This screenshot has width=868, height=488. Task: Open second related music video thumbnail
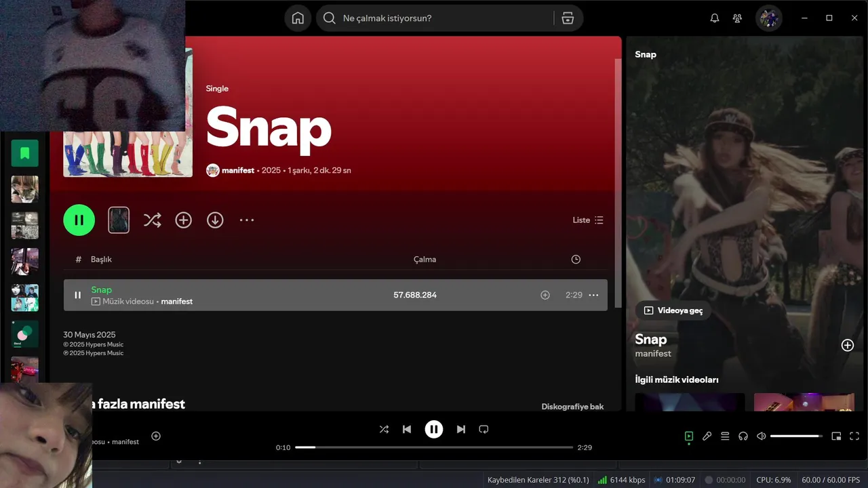coord(804,402)
